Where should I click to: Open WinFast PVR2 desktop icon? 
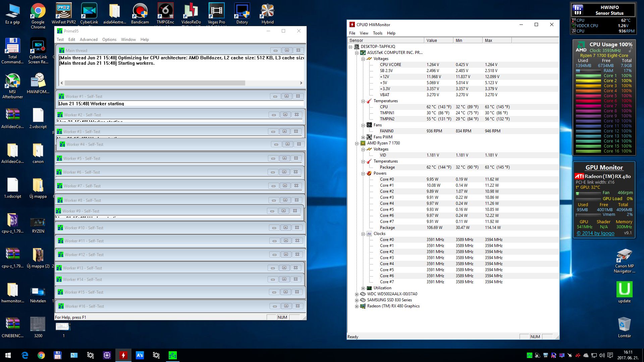[63, 14]
